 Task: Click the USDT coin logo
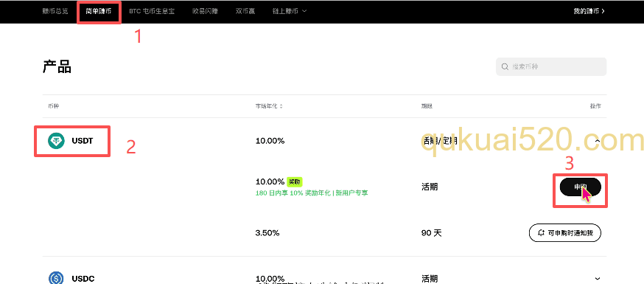pos(56,141)
